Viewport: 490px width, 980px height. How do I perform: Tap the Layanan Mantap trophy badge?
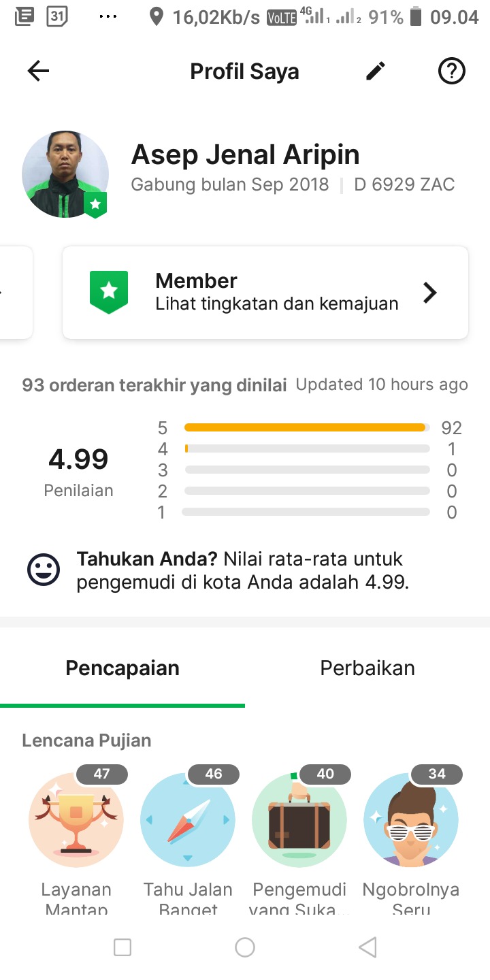pos(76,819)
